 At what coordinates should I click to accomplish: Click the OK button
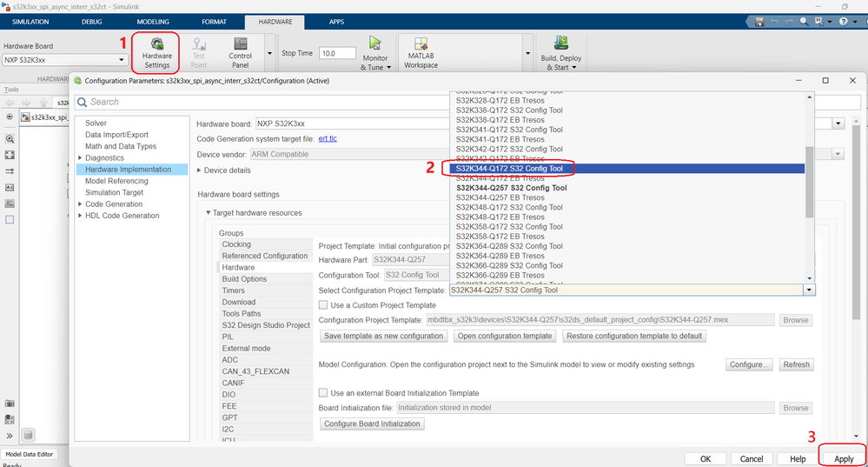[x=706, y=458]
